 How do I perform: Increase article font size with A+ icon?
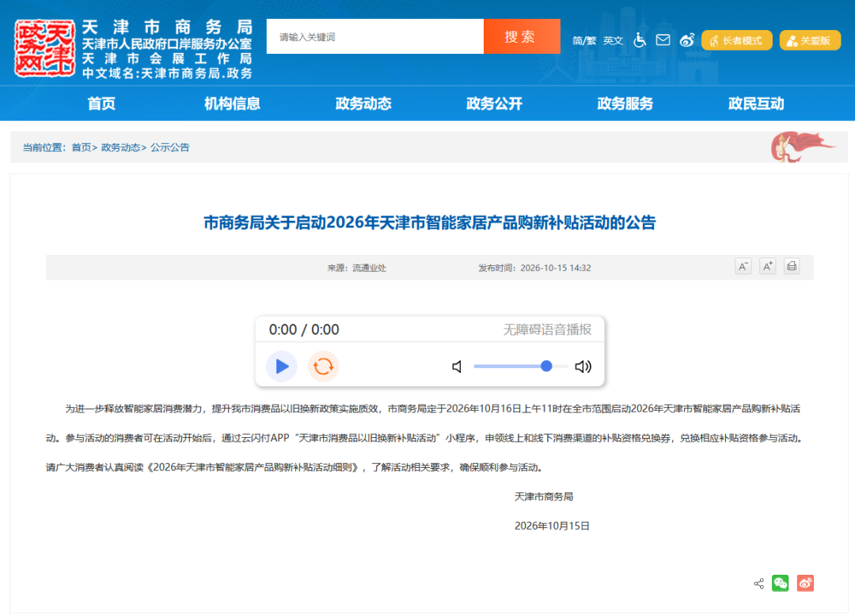pyautogui.click(x=767, y=266)
